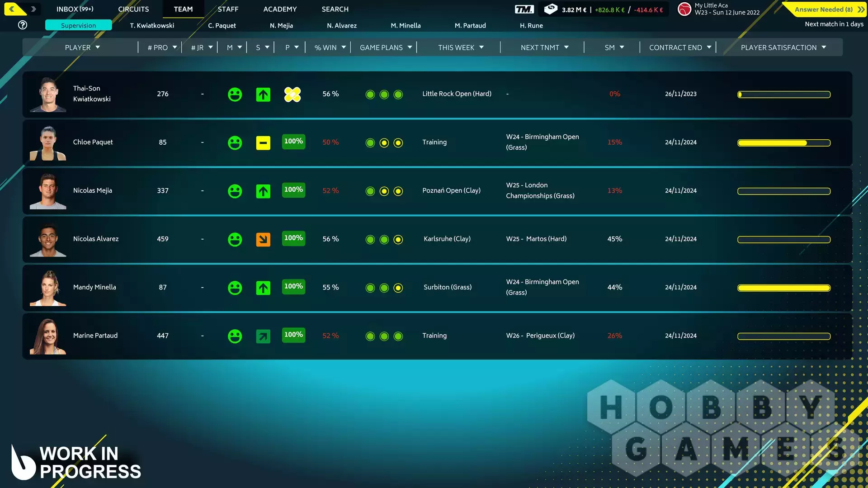Viewport: 868px width, 488px height.
Task: Click Marine Partaud's diagonal green form arrow
Action: pos(263,336)
